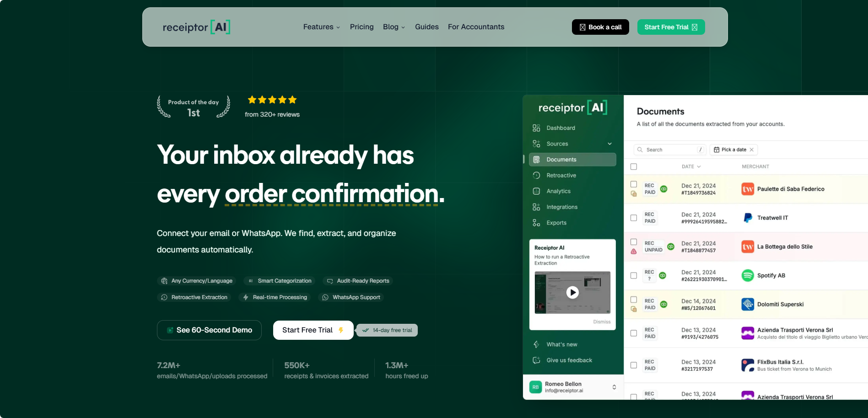
Task: Open Documents in the sidebar
Action: [572, 160]
